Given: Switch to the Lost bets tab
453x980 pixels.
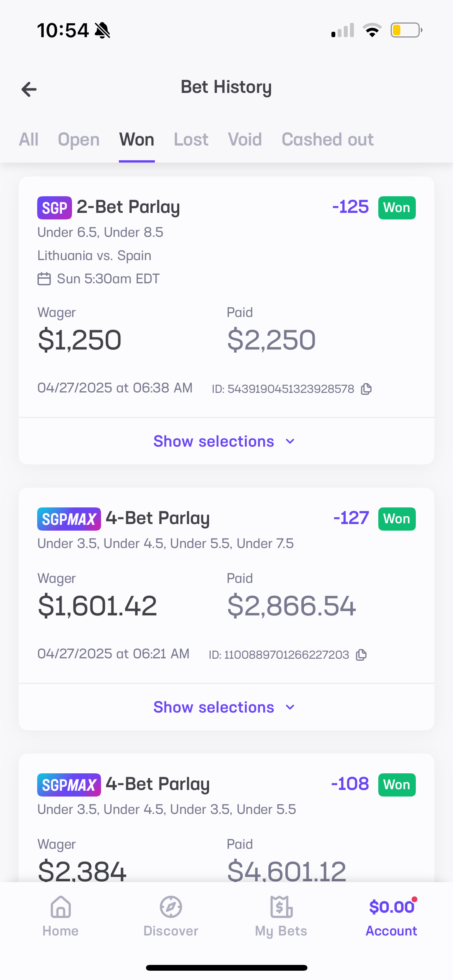Looking at the screenshot, I should coord(191,140).
